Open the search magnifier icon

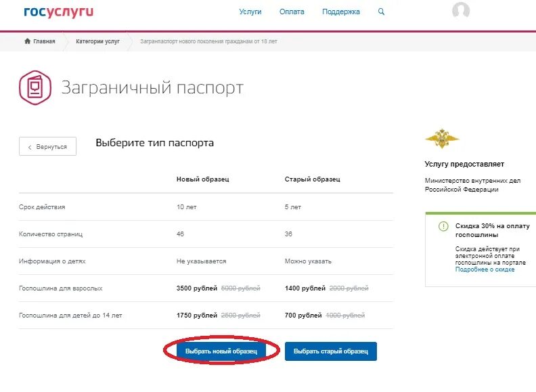(381, 12)
